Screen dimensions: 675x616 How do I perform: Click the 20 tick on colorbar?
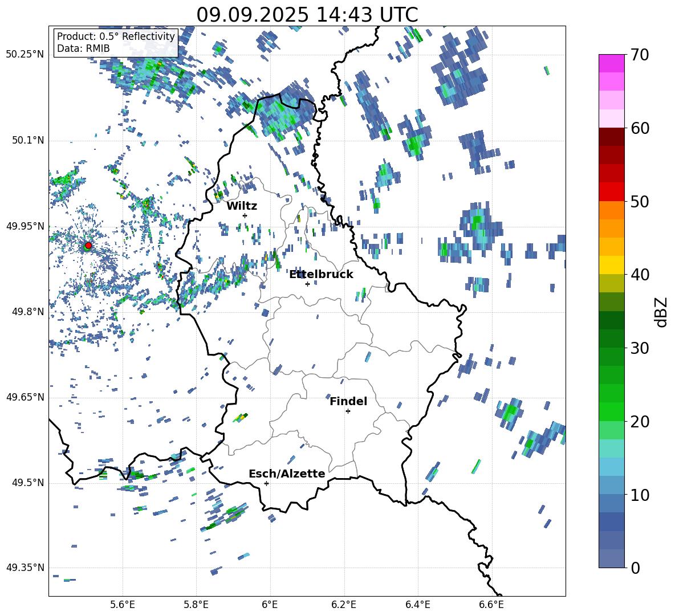[x=640, y=422]
